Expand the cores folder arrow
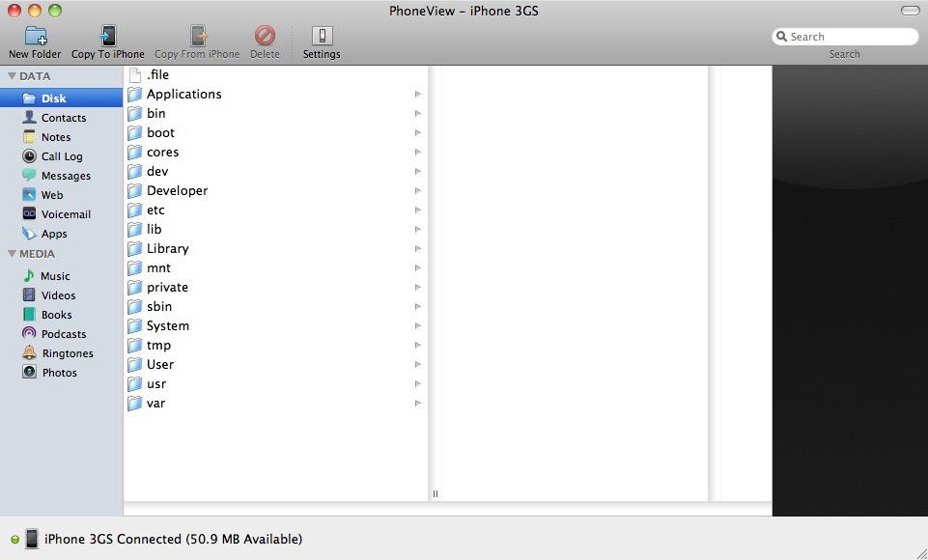Viewport: 928px width, 560px height. point(418,153)
